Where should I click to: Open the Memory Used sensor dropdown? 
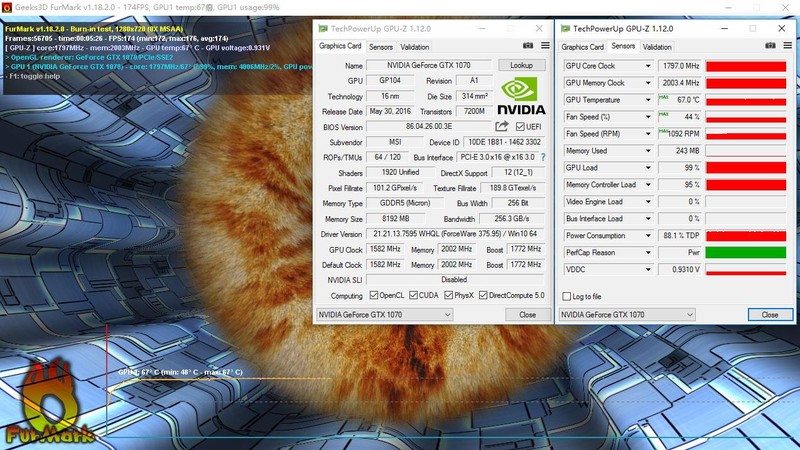point(648,151)
